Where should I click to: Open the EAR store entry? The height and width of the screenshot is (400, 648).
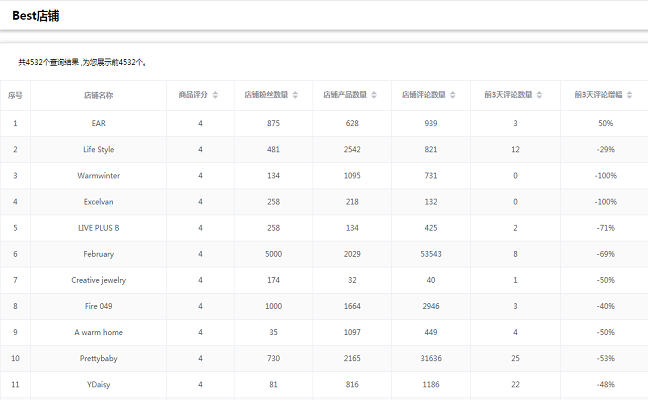click(x=98, y=123)
